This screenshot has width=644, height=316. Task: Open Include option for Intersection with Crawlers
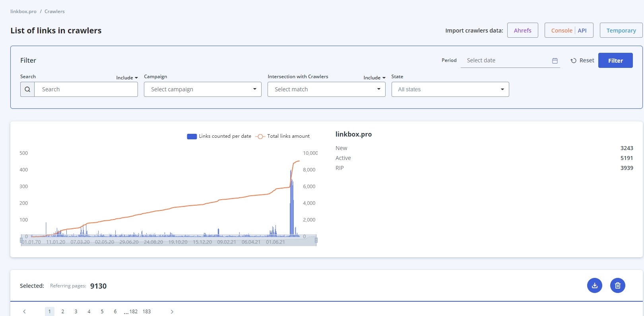374,78
